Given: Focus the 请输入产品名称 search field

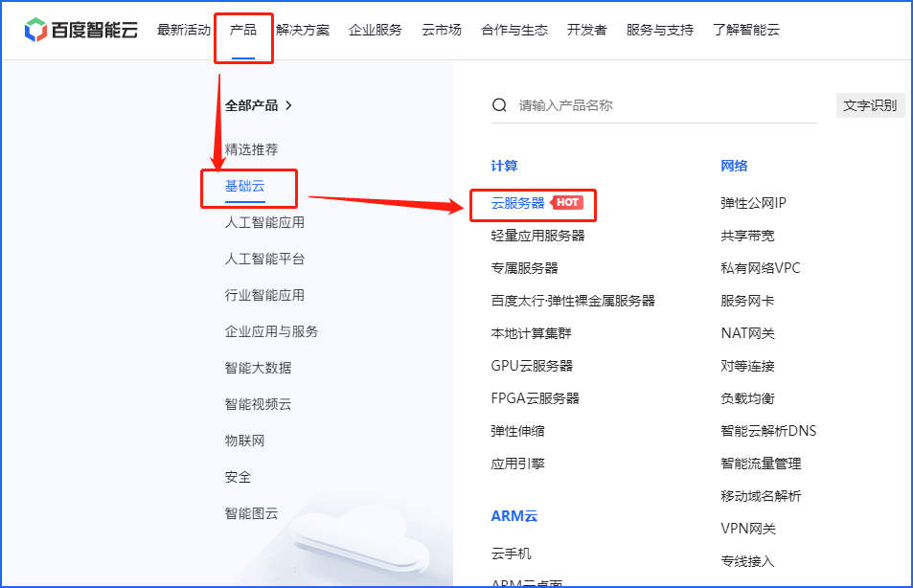Looking at the screenshot, I should click(x=654, y=105).
